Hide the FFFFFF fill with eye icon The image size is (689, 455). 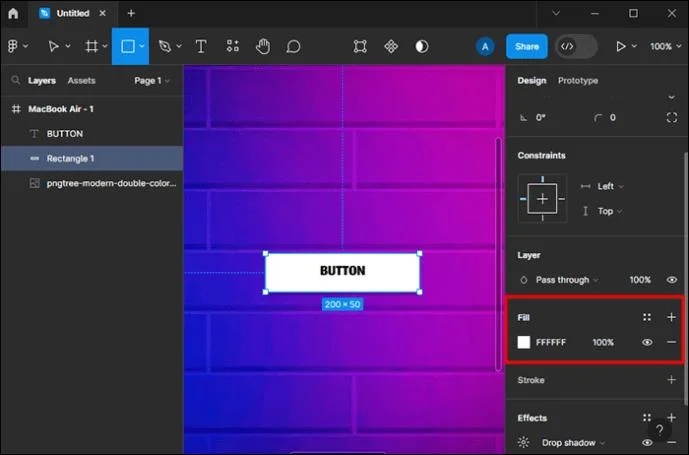(x=647, y=342)
